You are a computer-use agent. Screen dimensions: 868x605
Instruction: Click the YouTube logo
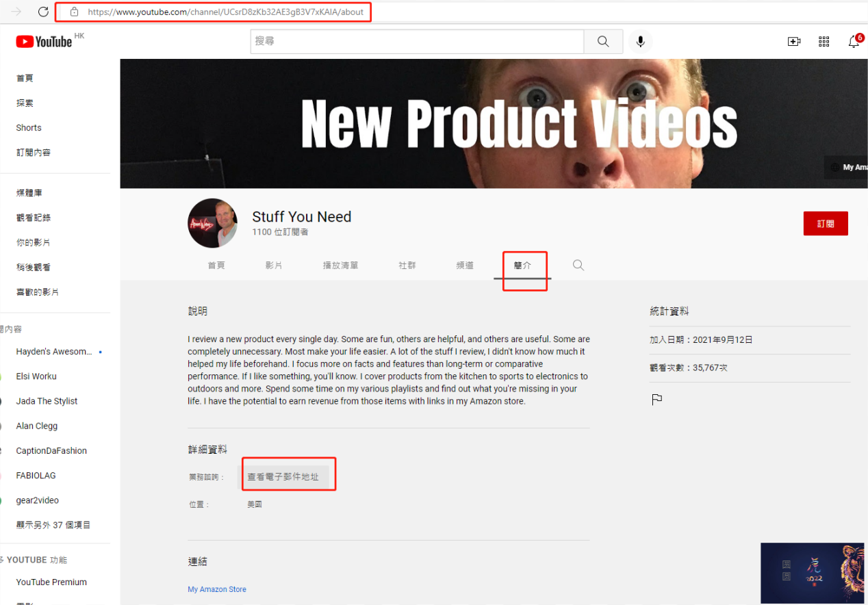point(44,42)
